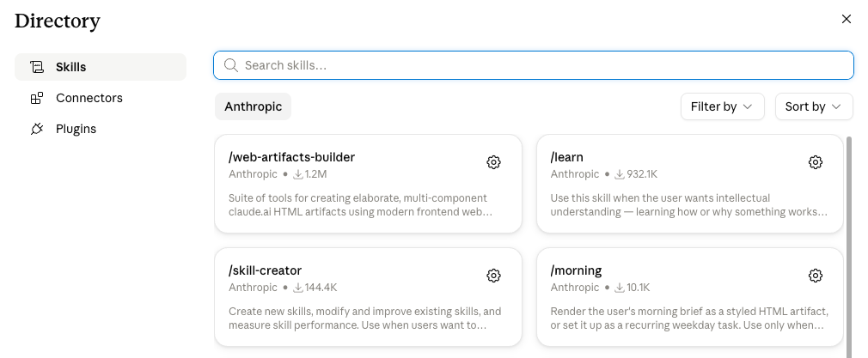Click the Skills scroll icon in sidebar
The height and width of the screenshot is (358, 868).
(37, 67)
